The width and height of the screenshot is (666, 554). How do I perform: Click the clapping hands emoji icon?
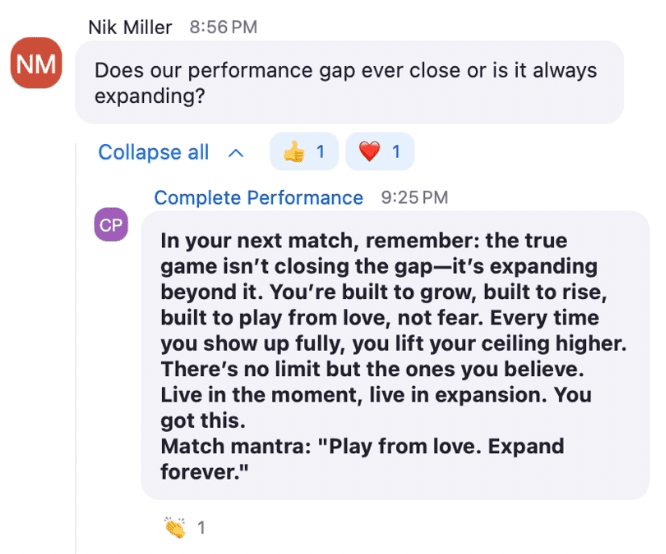[175, 528]
